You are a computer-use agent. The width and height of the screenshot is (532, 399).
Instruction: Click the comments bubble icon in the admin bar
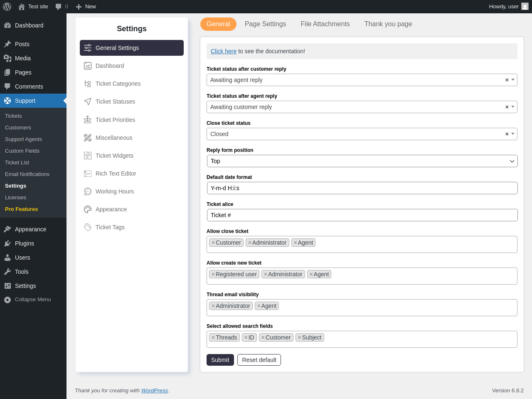(59, 7)
